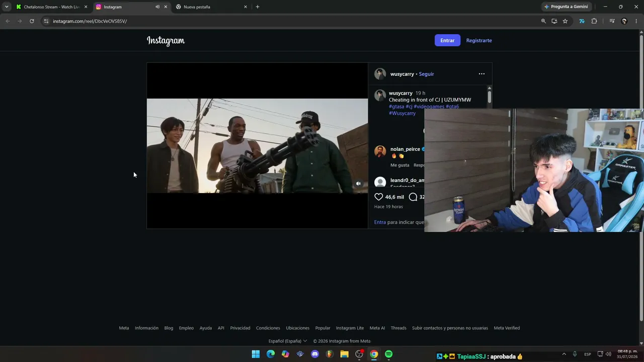
Task: Click the reel video to pause it
Action: coord(257,146)
